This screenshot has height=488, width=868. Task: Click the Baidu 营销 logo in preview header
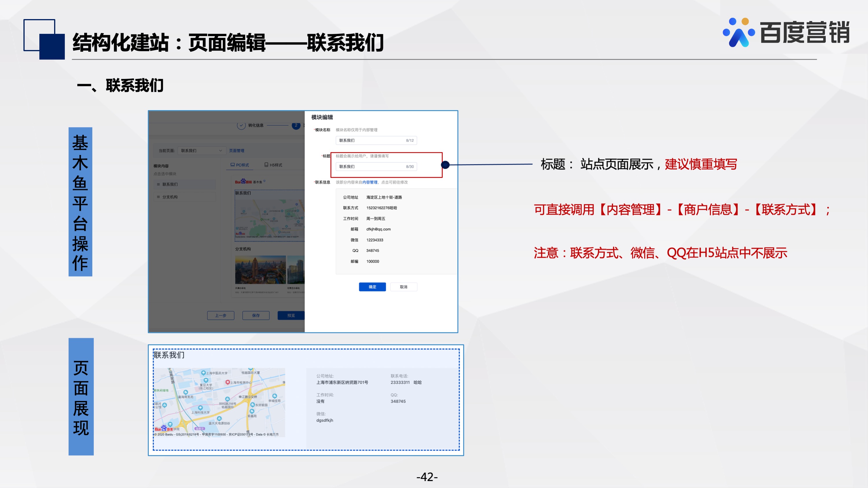(243, 182)
